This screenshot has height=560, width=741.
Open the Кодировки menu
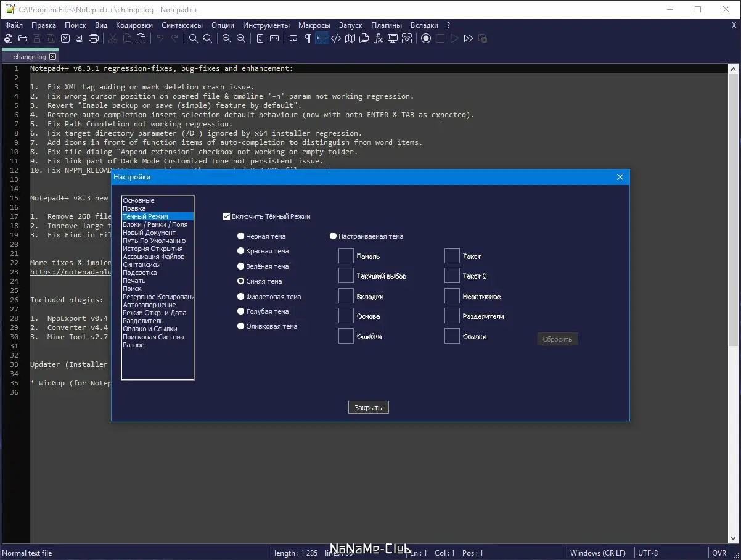134,25
